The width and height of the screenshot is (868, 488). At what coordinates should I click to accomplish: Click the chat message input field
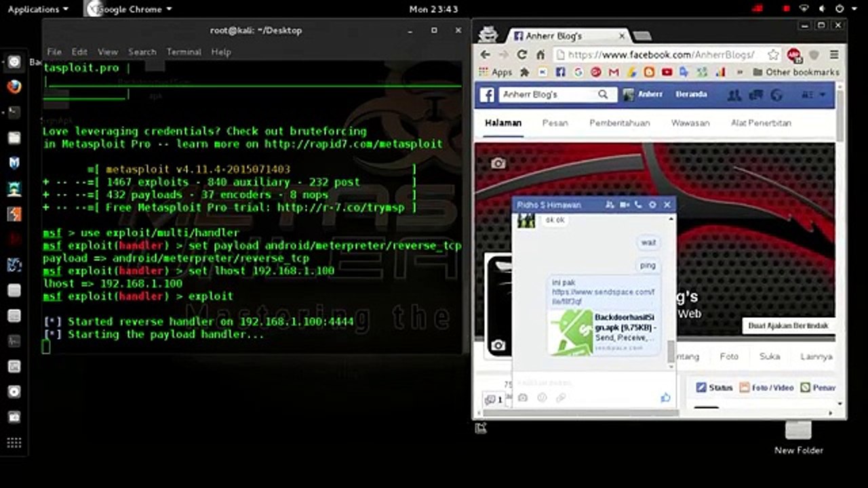(x=594, y=382)
